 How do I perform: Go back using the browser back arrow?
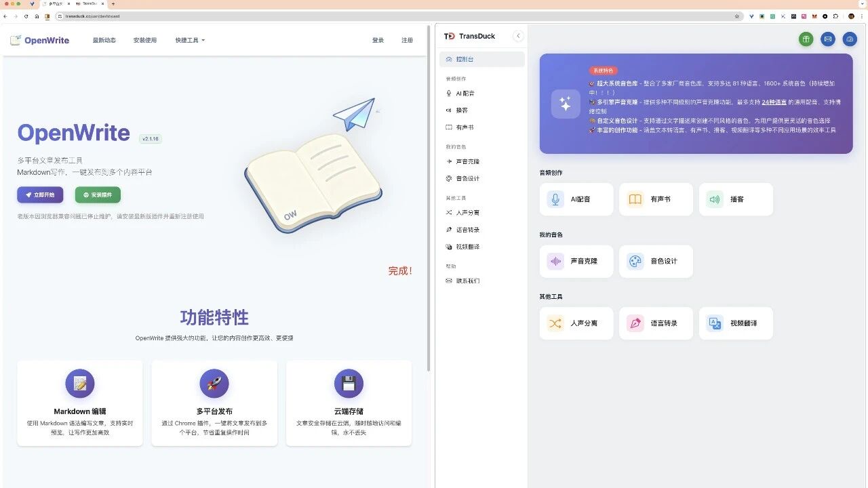tap(5, 16)
